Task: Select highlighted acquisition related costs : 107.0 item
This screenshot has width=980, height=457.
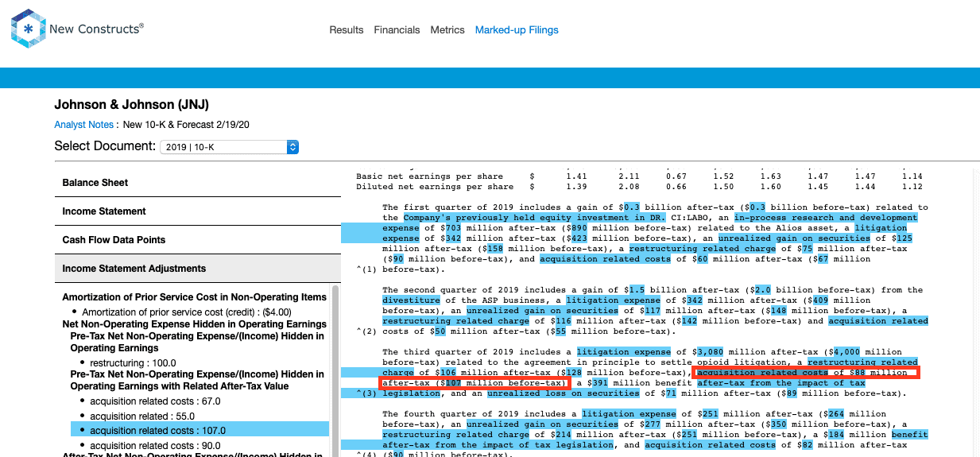Action: click(x=199, y=431)
